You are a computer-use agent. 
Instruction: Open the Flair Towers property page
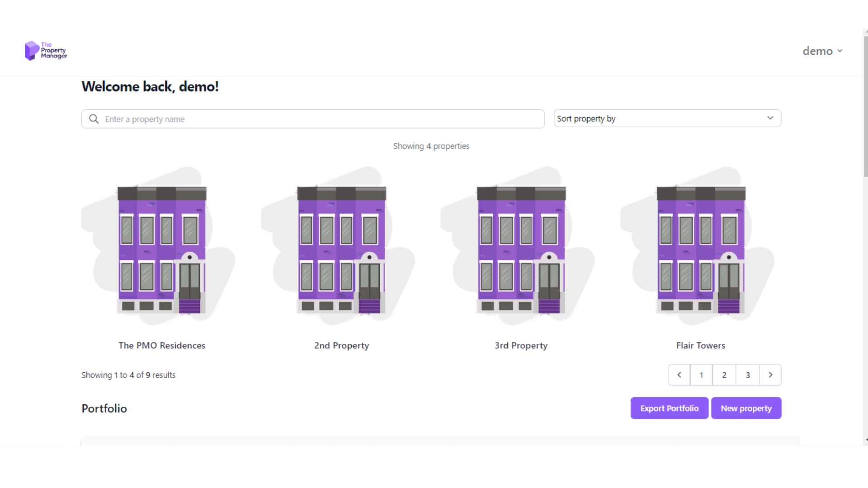click(x=700, y=345)
